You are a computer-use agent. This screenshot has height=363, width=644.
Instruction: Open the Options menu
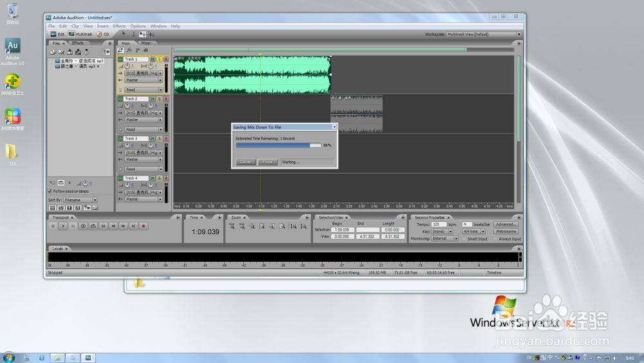pyautogui.click(x=138, y=26)
